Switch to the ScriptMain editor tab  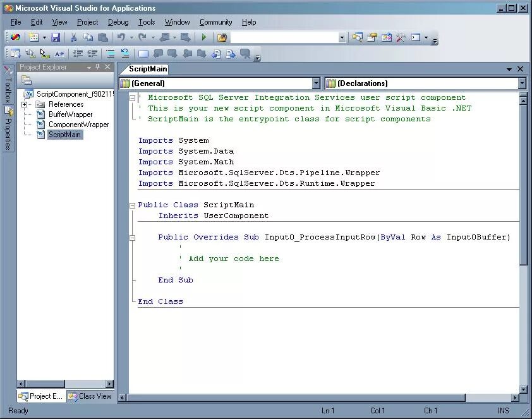tap(148, 69)
